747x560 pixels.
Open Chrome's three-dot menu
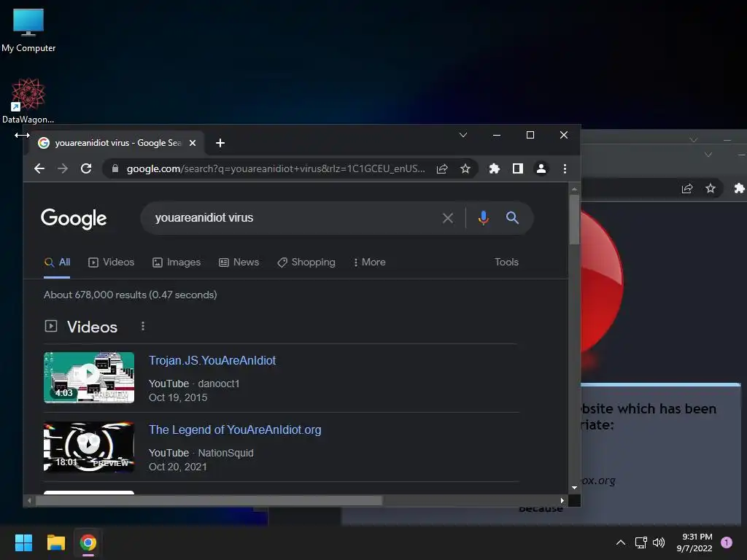pos(565,168)
